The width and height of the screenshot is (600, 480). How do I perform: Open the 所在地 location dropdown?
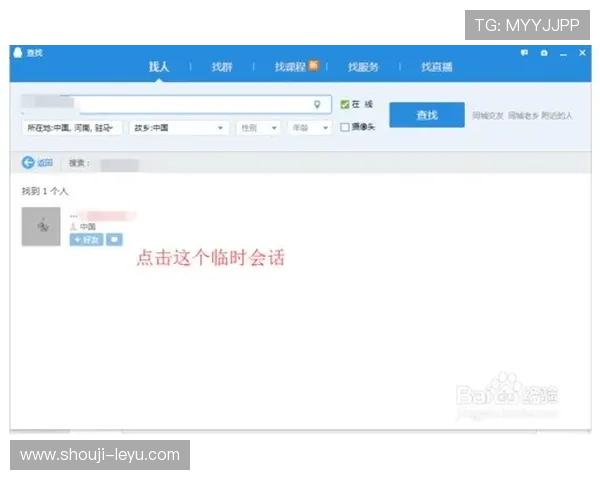72,128
